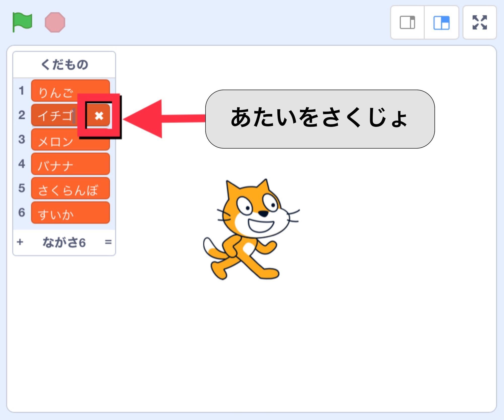Switch to small stage layout

(x=407, y=22)
